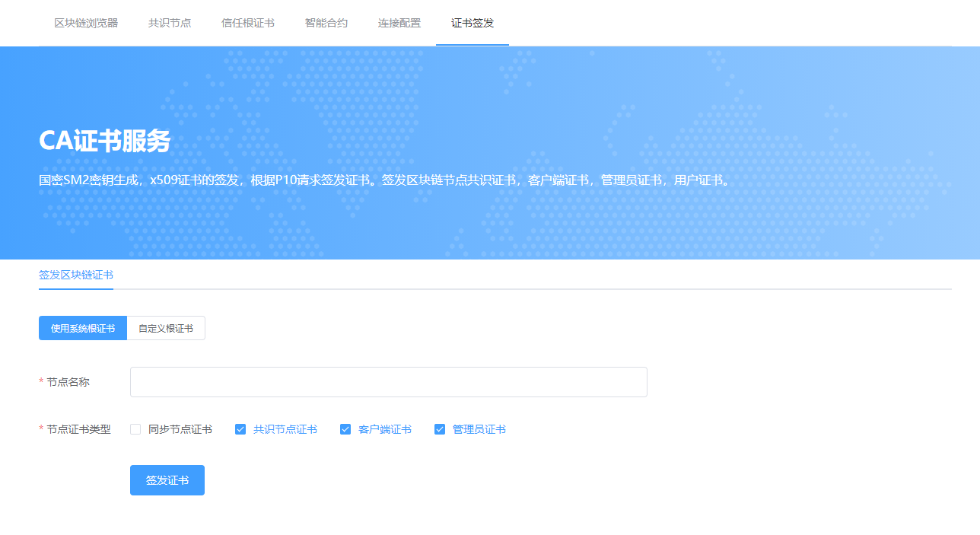Select the 签发区块链证书 sub-tab

76,275
